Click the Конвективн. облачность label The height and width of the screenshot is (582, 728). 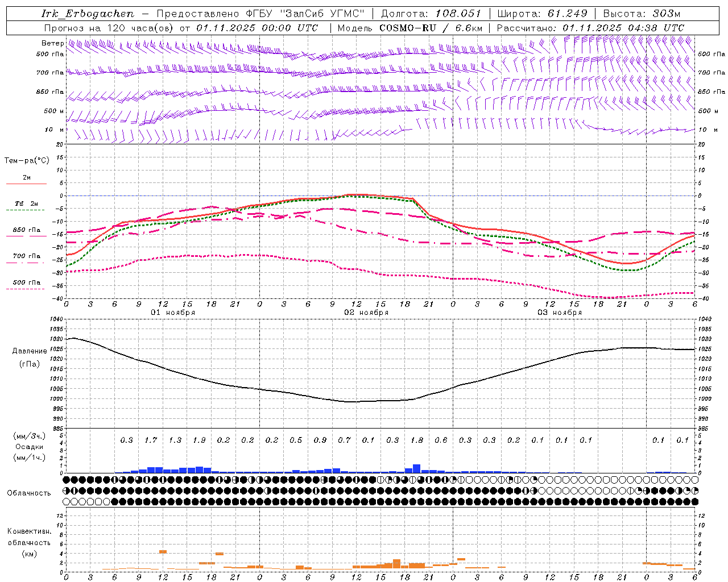[29, 537]
